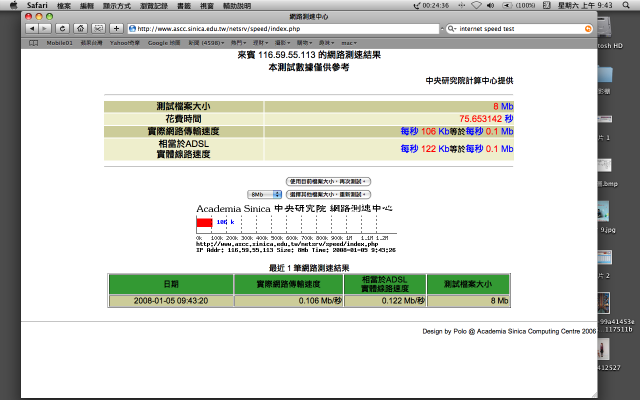The image size is (640, 400).
Task: Go forward using Safari's forward arrow
Action: [x=44, y=29]
